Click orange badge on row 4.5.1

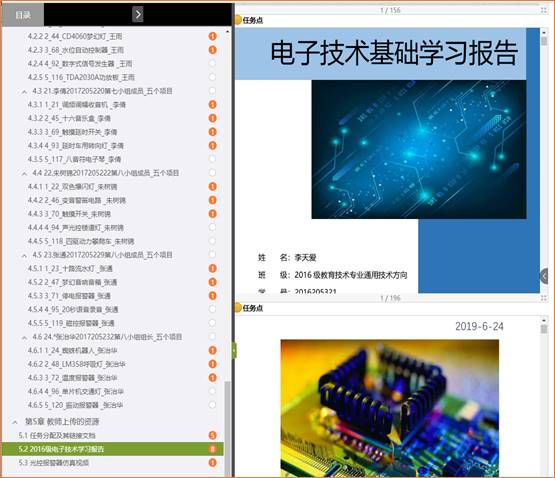pos(212,268)
